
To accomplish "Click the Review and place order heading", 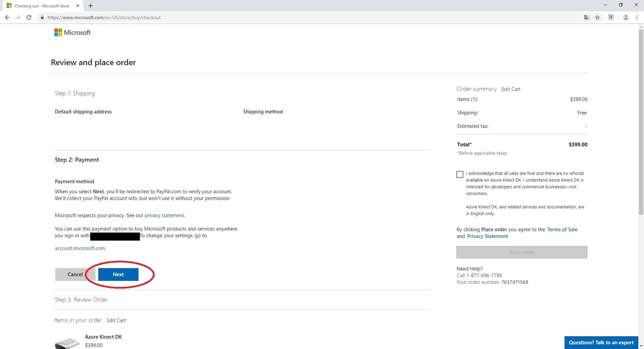I will click(x=93, y=62).
